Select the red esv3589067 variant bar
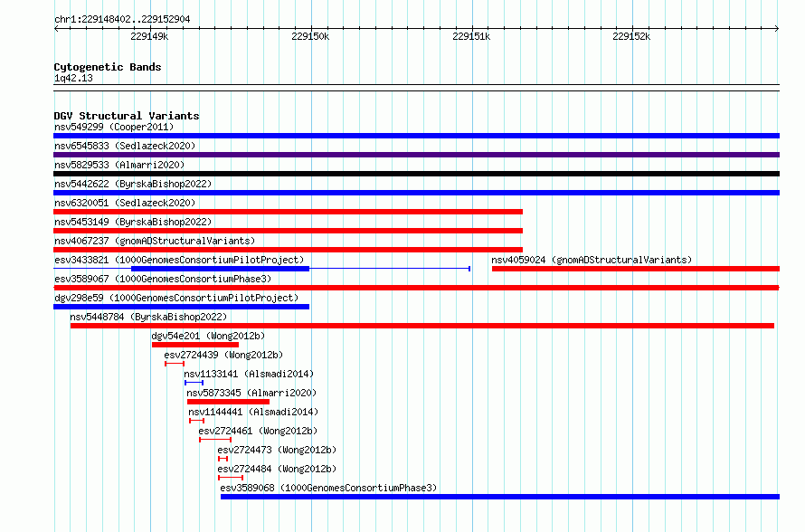805x532 pixels. pos(416,288)
